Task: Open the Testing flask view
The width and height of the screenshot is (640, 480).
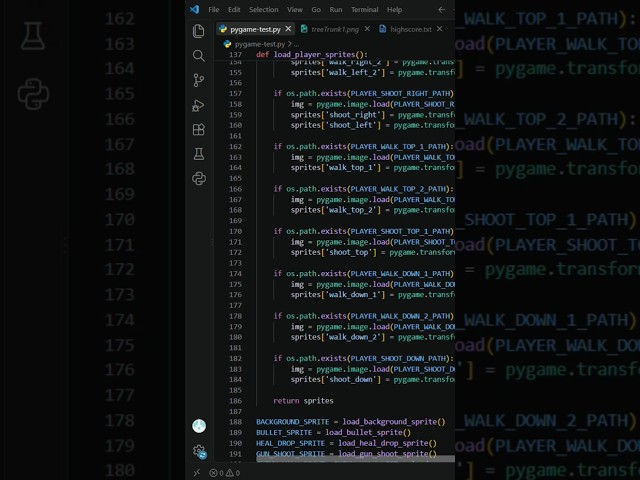Action: tap(198, 154)
